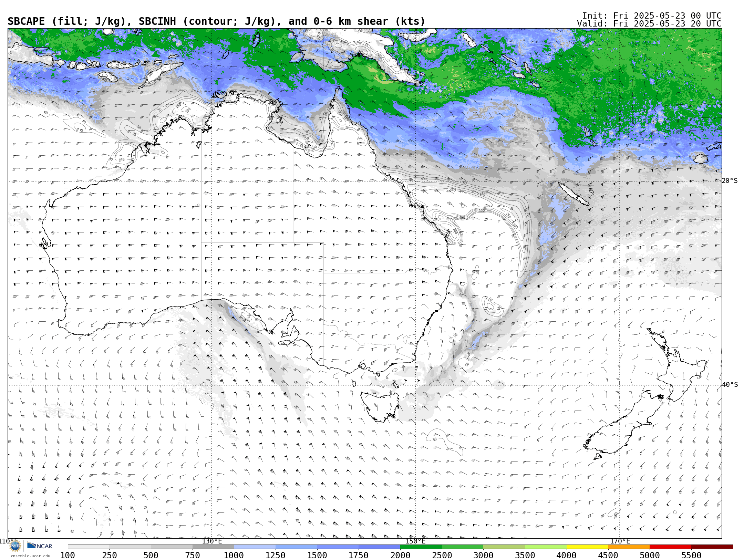Click the 130°E longitude label
This screenshot has width=744, height=560.
pyautogui.click(x=212, y=541)
